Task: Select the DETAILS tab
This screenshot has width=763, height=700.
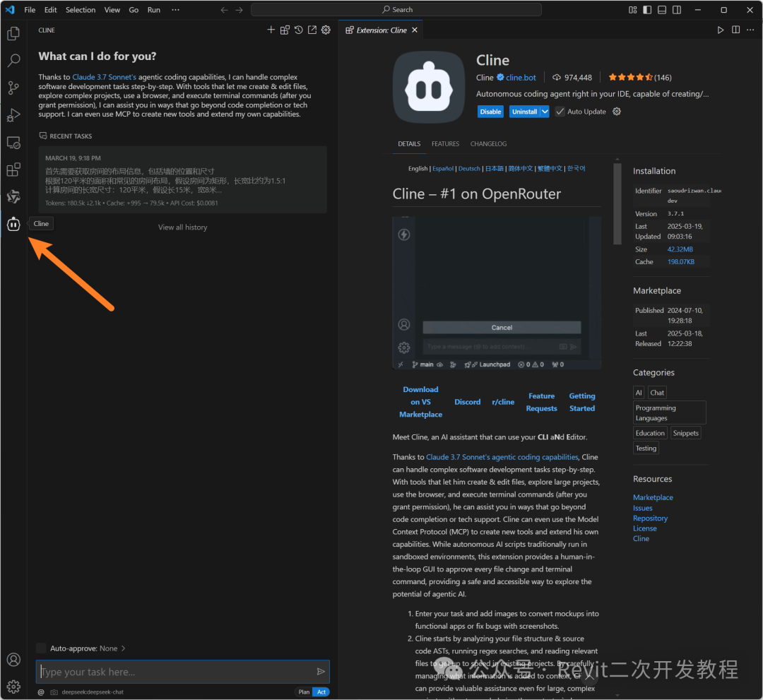Action: pyautogui.click(x=409, y=144)
